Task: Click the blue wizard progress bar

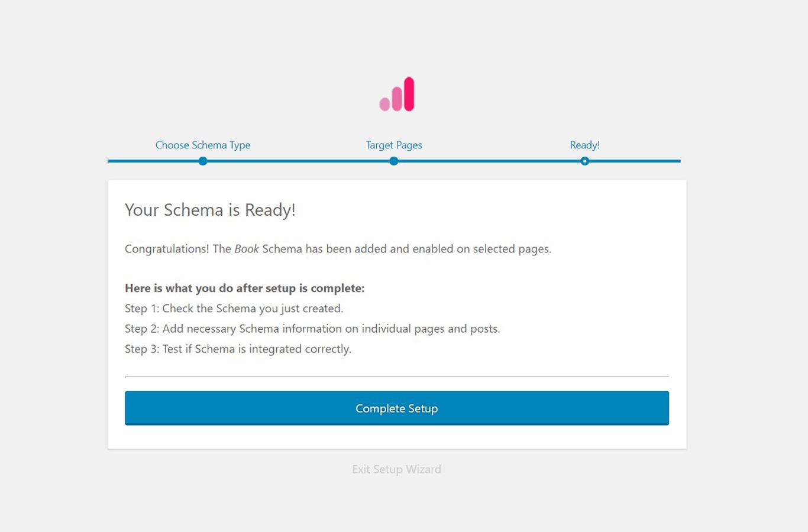Action: 296,160
